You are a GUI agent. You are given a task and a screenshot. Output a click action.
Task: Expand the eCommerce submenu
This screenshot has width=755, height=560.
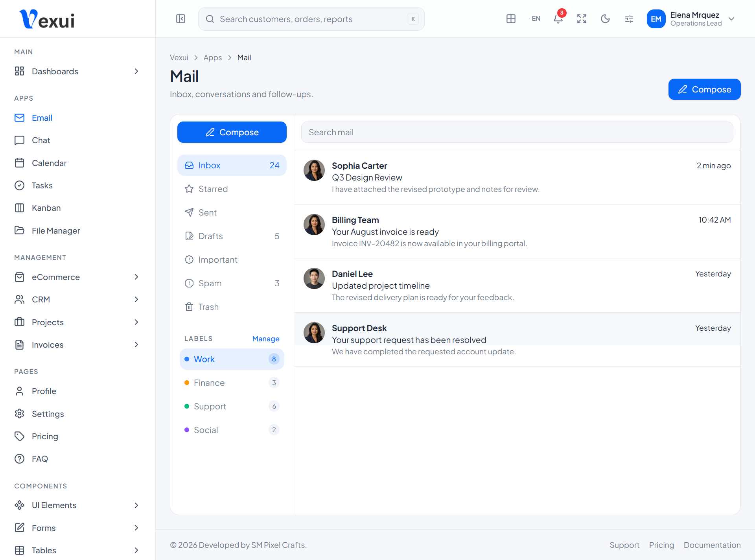136,277
